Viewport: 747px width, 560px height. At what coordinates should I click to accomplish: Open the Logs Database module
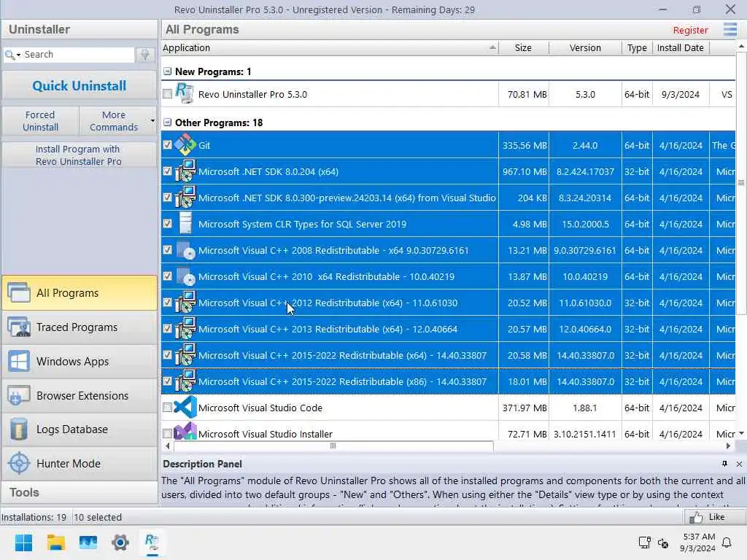(x=79, y=429)
